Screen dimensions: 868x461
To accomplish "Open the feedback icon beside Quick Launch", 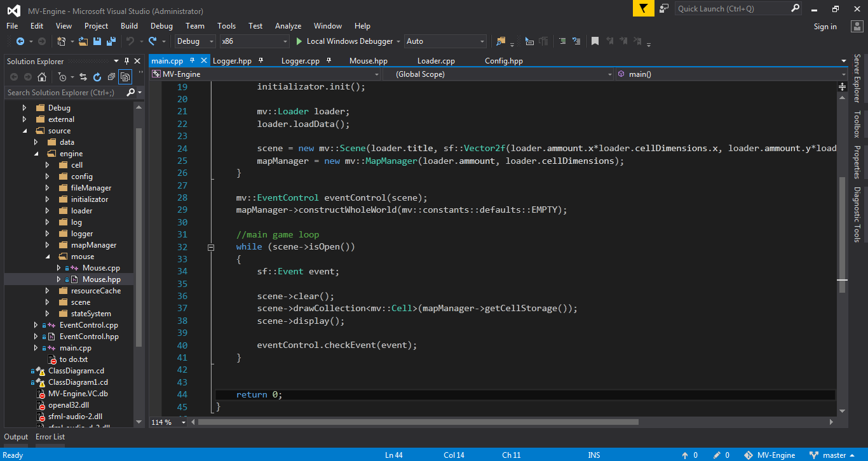I will 664,9.
